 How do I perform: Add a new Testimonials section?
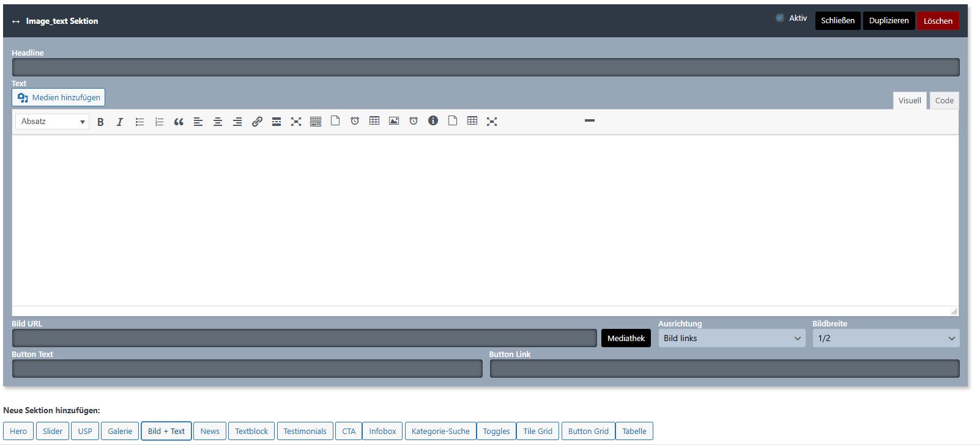click(x=305, y=431)
